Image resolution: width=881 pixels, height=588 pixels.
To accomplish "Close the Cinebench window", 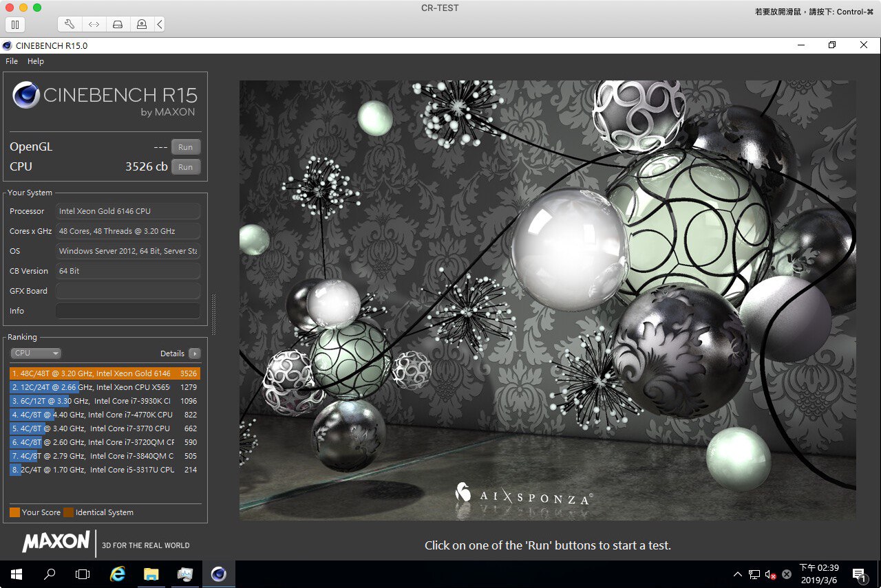I will pos(864,45).
